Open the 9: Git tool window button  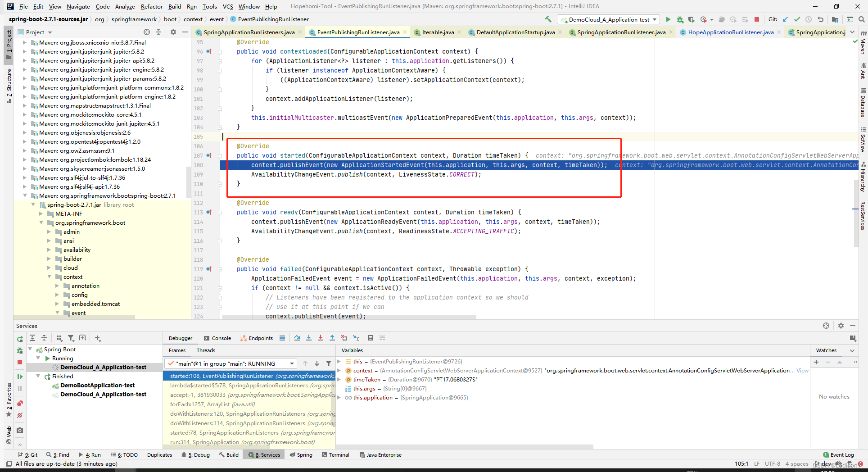tap(28, 455)
